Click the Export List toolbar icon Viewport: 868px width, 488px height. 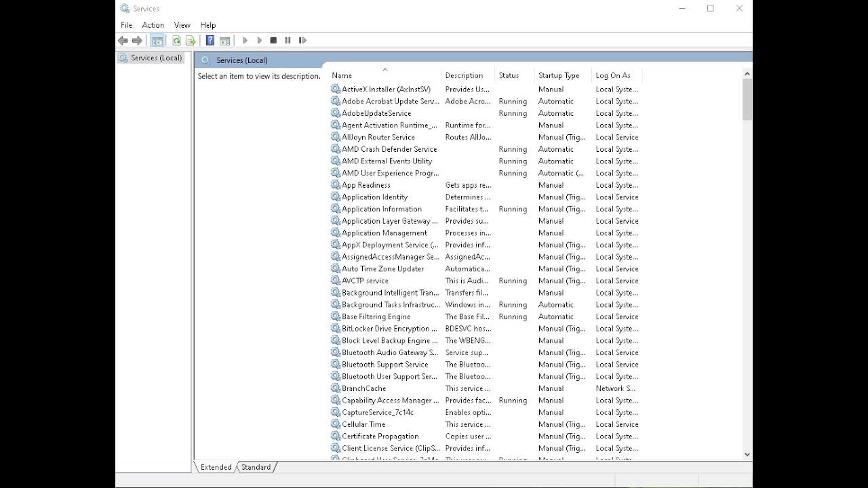click(191, 41)
